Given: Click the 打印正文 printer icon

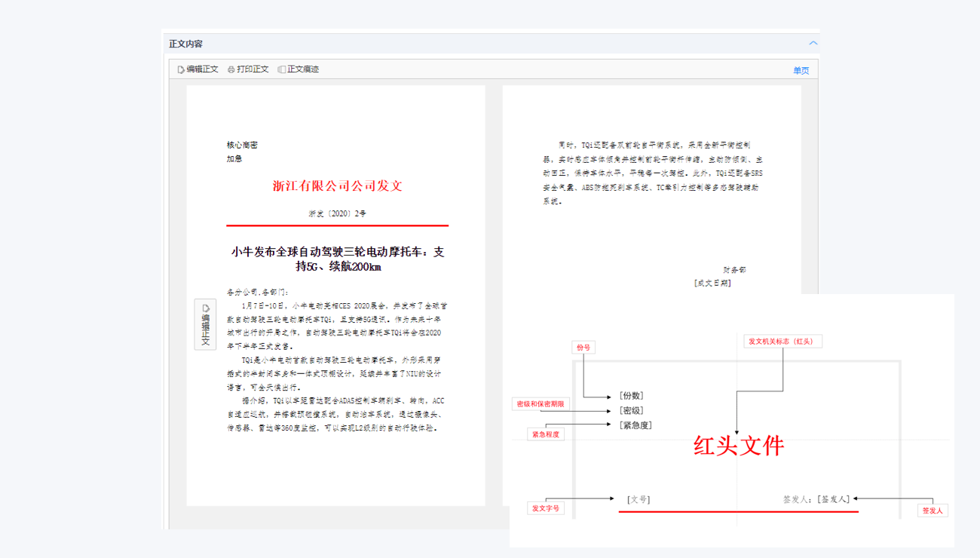Looking at the screenshot, I should click(x=231, y=69).
